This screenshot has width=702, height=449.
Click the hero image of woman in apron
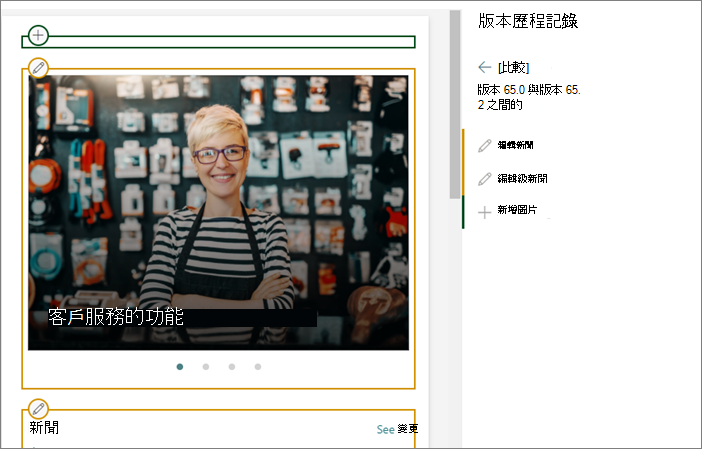tap(218, 213)
